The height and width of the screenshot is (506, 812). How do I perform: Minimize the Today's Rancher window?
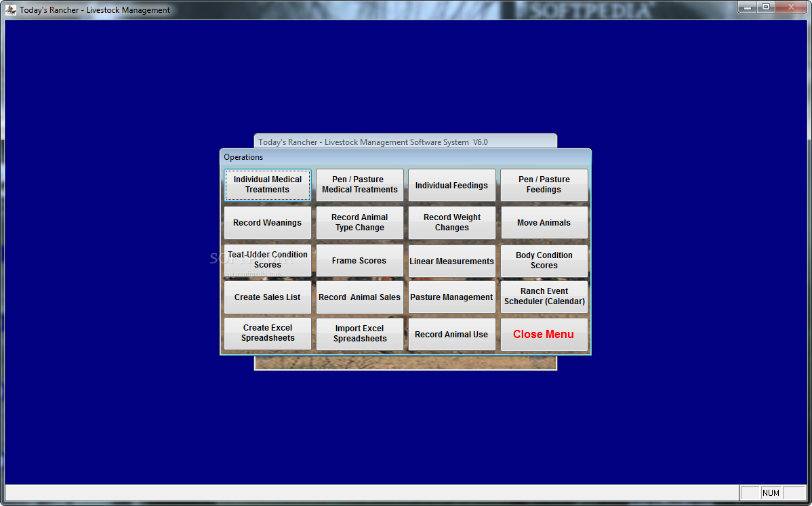(748, 7)
